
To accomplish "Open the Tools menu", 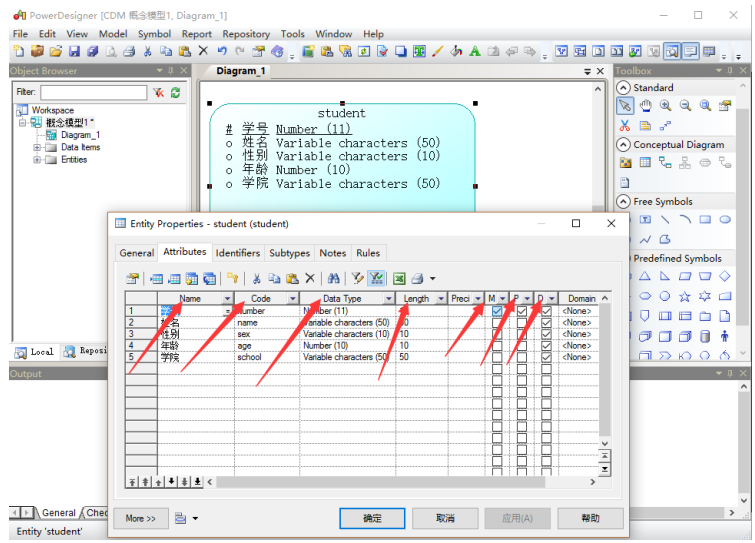I will 293,34.
